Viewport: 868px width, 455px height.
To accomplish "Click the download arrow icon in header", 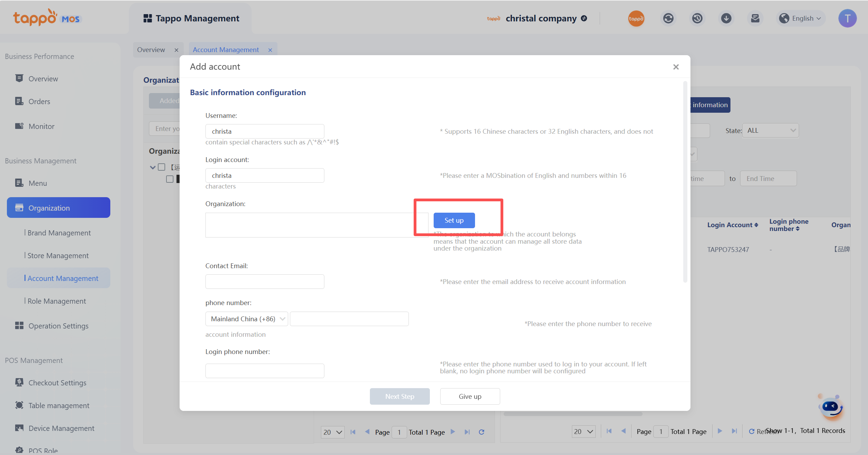I will [726, 18].
